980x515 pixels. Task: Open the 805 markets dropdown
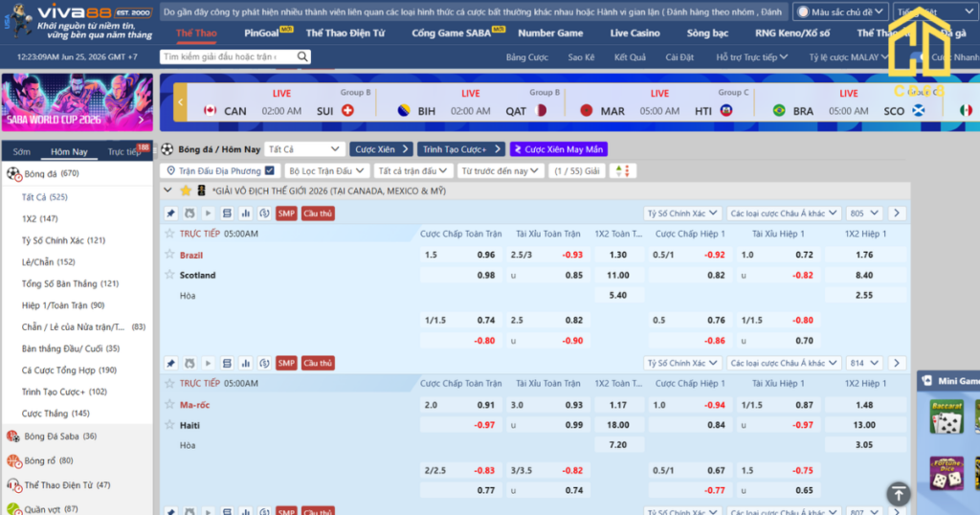(864, 213)
